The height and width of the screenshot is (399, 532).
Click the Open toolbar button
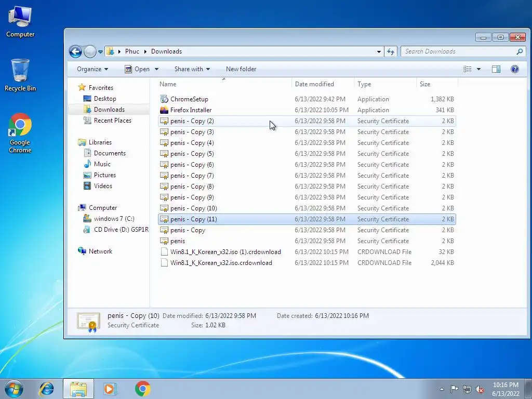coord(137,69)
